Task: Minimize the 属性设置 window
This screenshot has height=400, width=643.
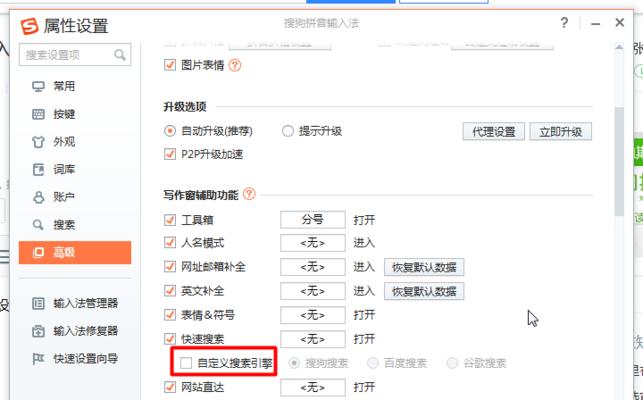Action: tap(595, 24)
